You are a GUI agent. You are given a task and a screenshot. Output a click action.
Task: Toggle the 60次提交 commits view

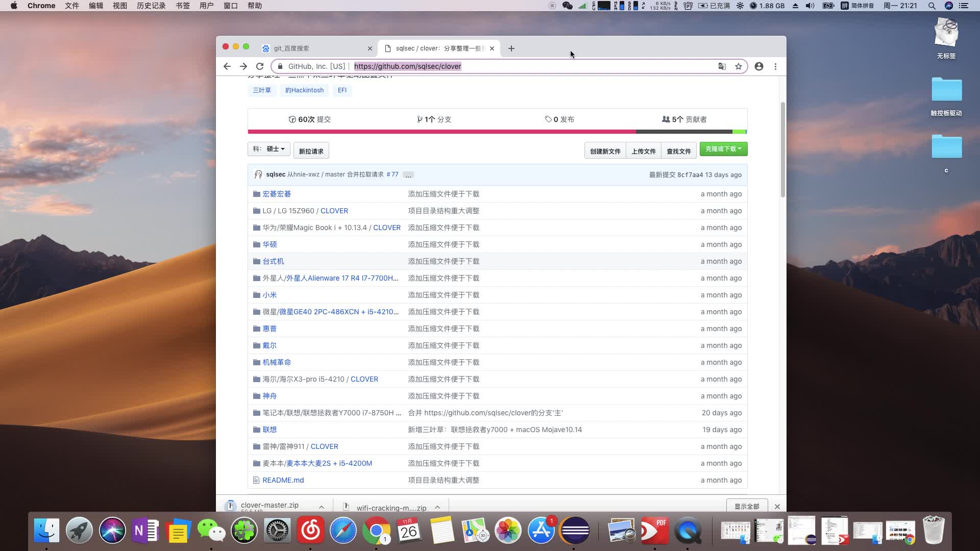(310, 119)
